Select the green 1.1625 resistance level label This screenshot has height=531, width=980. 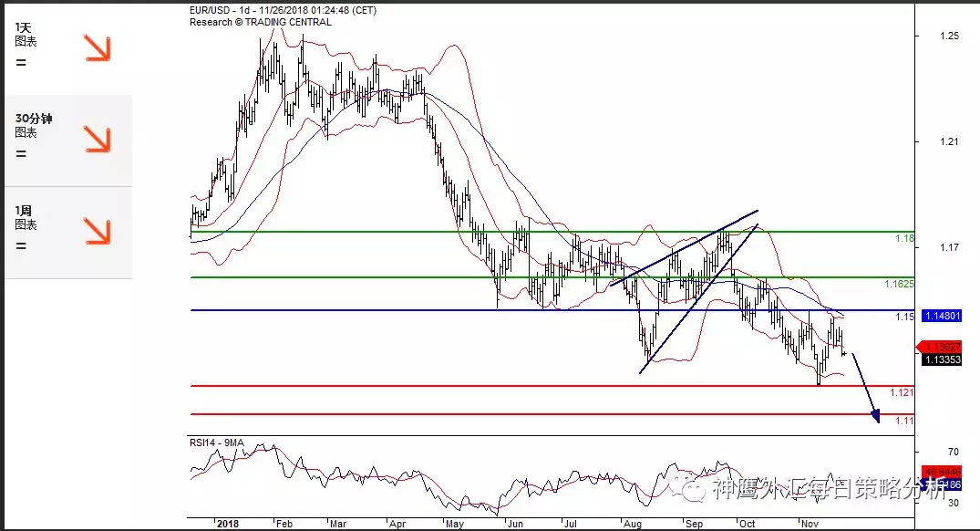coord(898,284)
